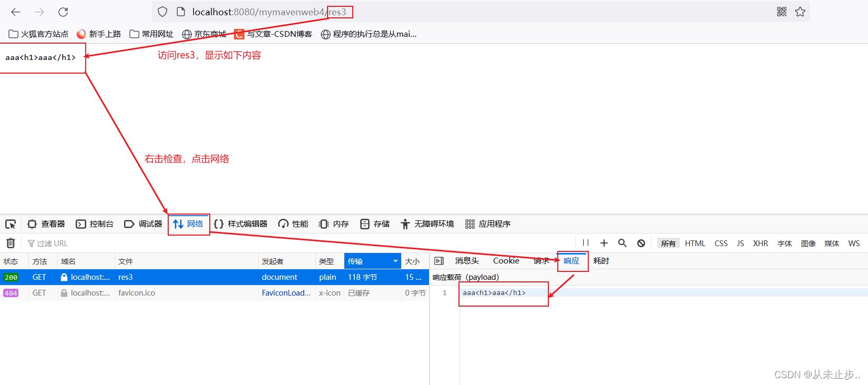Open the 火狐官方站点 bookmark folder
Screen dimensions: 868x385
tap(38, 34)
